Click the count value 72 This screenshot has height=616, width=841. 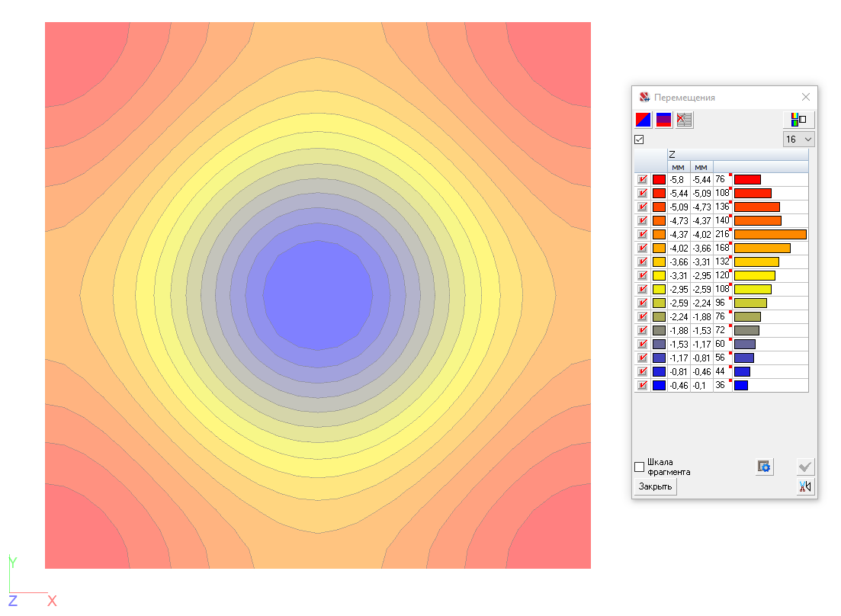tap(720, 330)
